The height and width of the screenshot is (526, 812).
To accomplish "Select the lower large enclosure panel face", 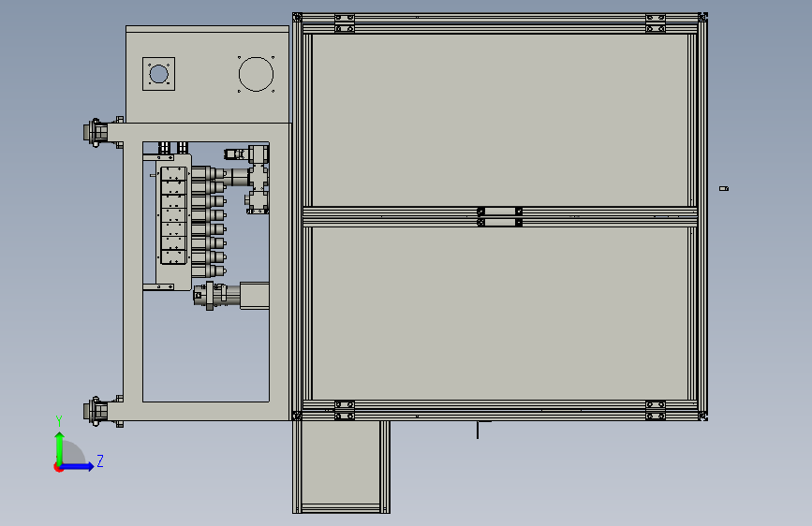I will point(500,314).
